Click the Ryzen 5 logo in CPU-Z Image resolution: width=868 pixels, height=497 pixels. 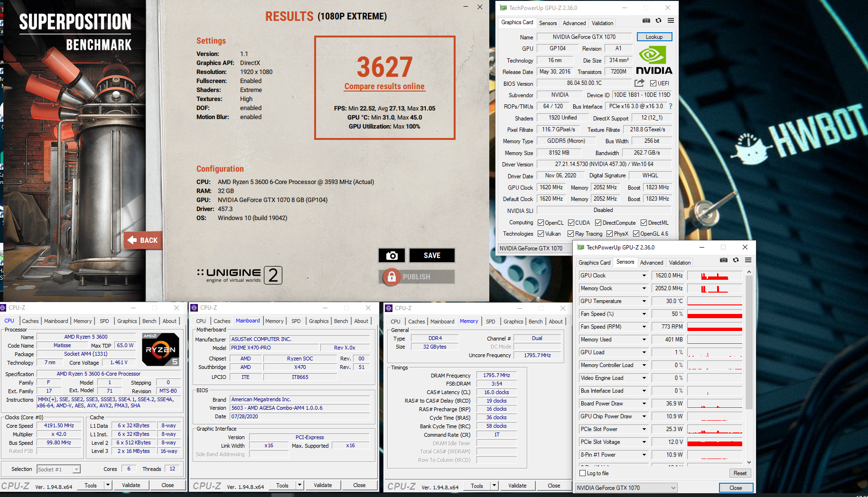coord(160,349)
